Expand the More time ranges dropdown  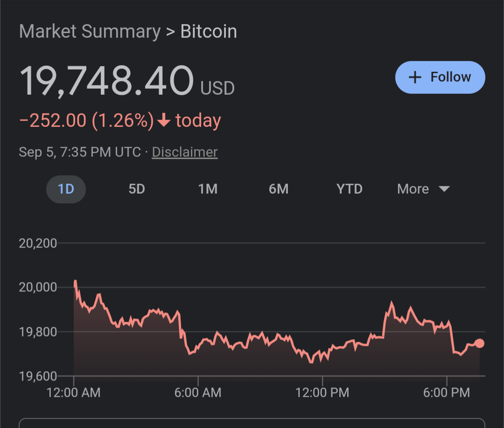[423, 189]
